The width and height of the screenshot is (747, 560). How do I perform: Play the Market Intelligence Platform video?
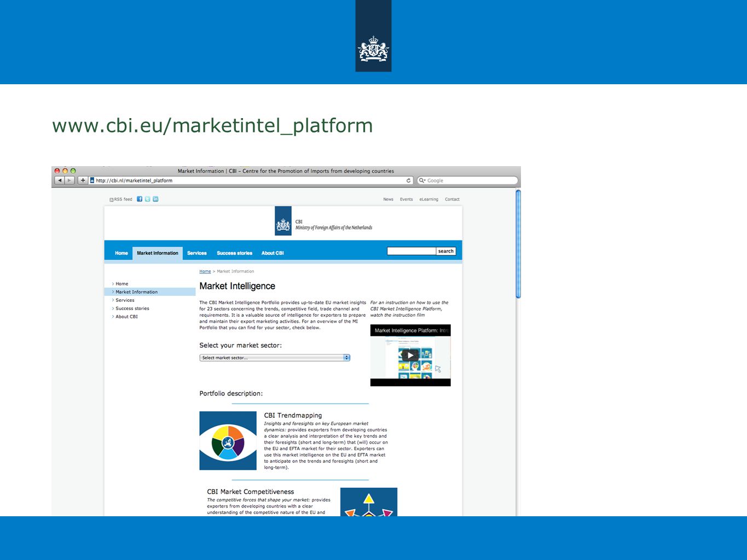click(410, 355)
